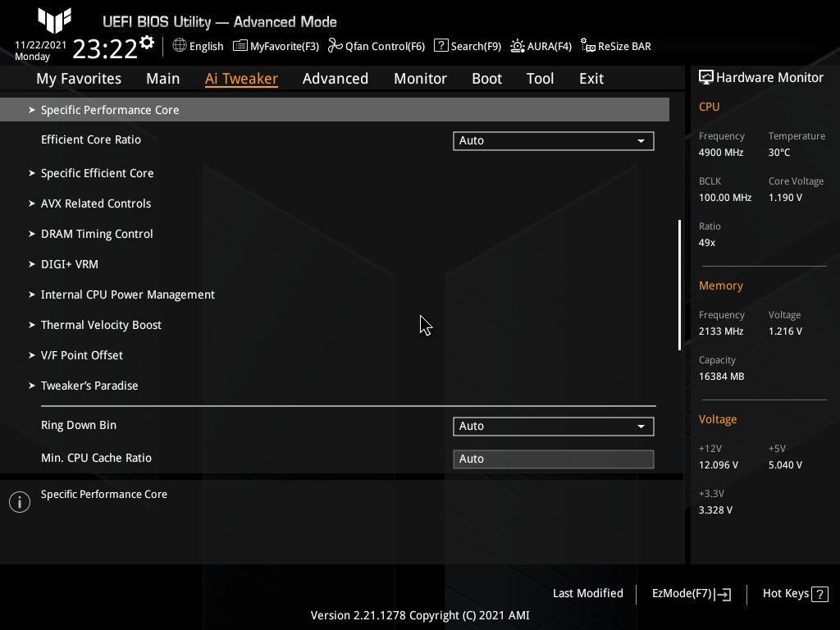Click the Min. CPU Cache Ratio label

click(x=97, y=458)
